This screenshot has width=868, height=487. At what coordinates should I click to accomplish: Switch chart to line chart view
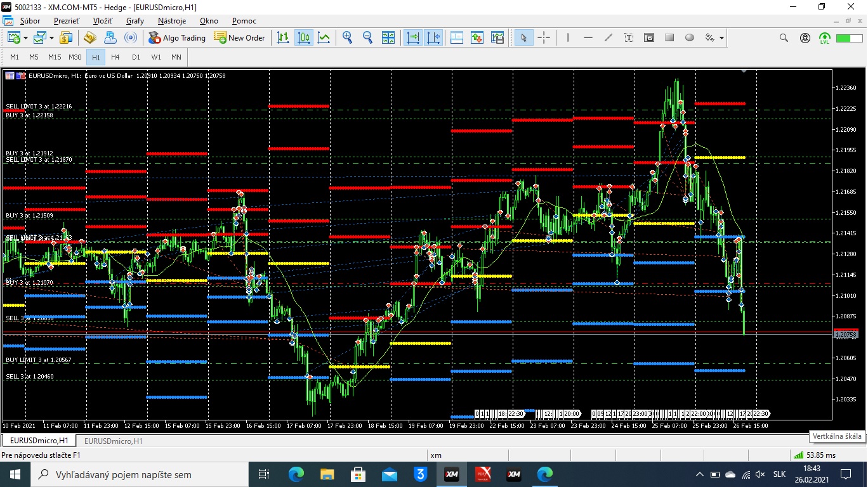pyautogui.click(x=324, y=38)
